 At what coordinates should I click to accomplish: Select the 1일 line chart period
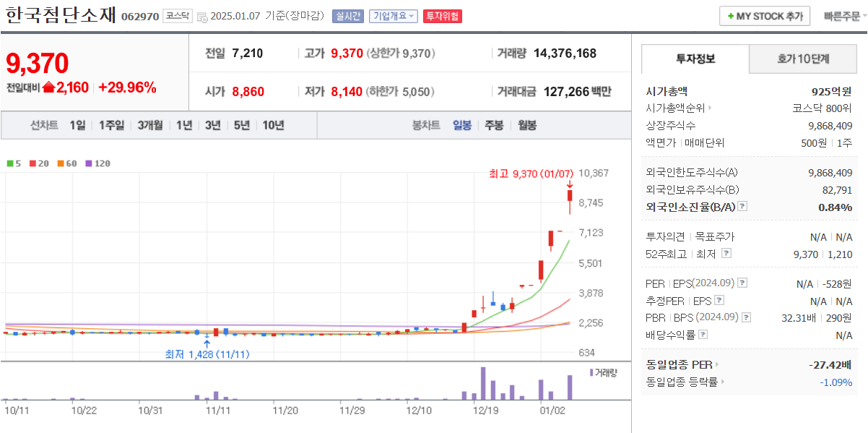pos(77,125)
